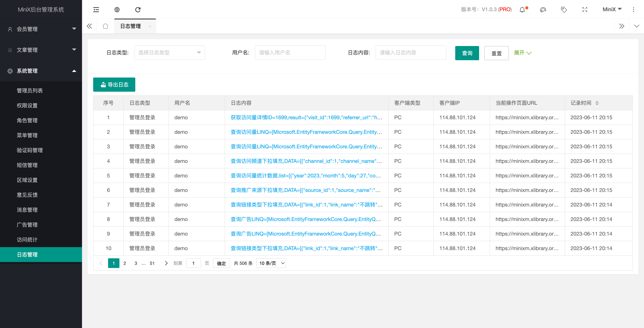This screenshot has width=644, height=328.
Task: Expand more filters with 展开
Action: point(523,53)
